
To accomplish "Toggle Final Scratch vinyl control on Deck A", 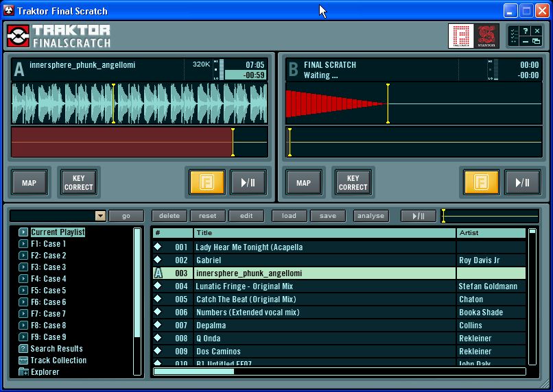I will click(x=207, y=182).
